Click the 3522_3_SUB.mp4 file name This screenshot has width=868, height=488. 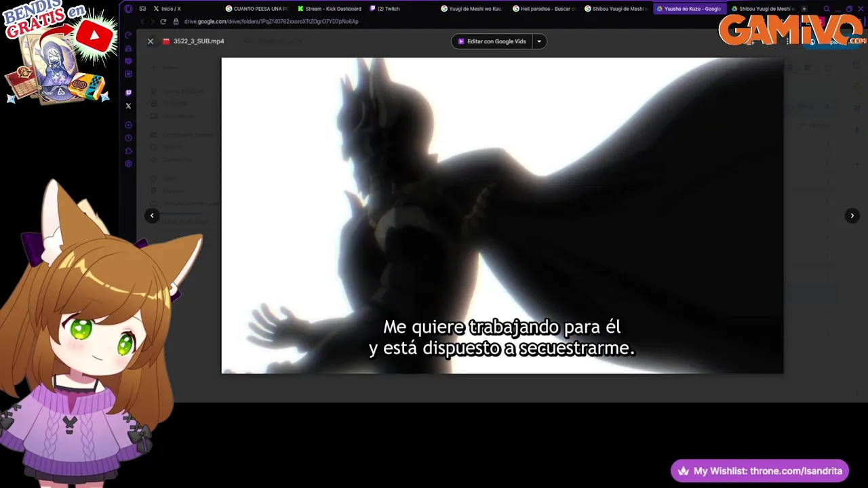tap(199, 41)
